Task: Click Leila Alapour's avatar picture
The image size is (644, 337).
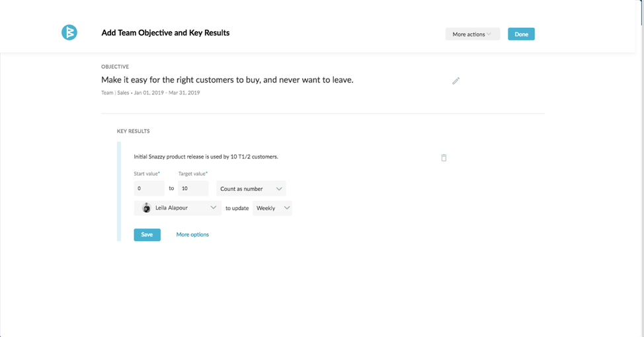Action: point(146,208)
